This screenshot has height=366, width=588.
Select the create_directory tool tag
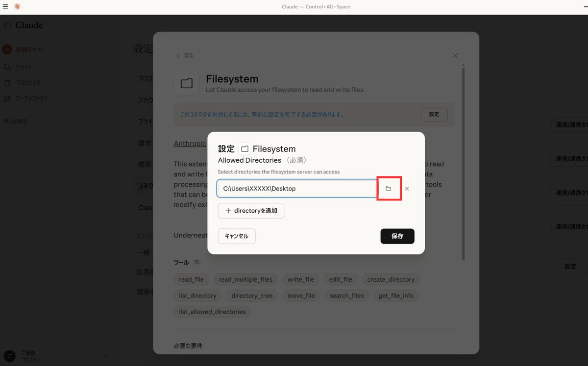[391, 279]
